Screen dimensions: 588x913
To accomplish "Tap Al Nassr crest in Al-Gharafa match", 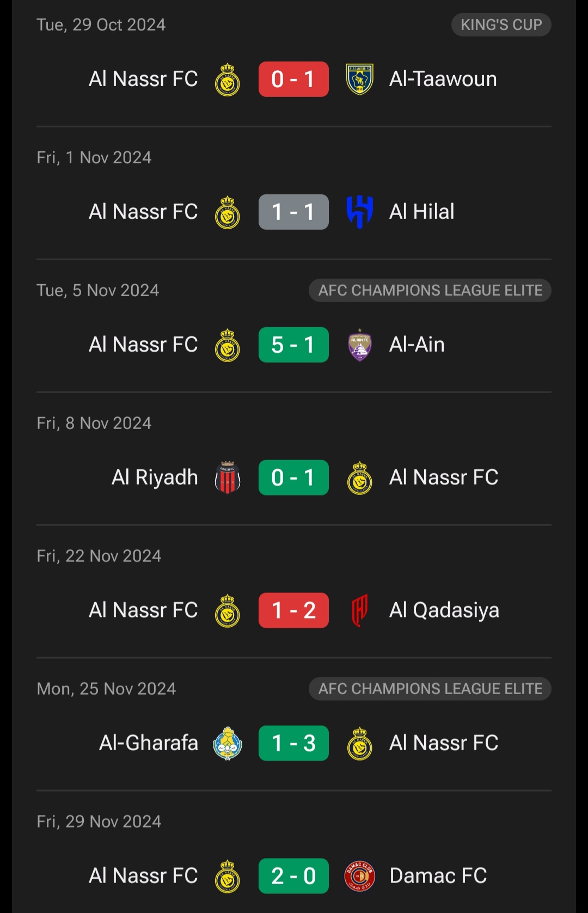I will coord(360,743).
